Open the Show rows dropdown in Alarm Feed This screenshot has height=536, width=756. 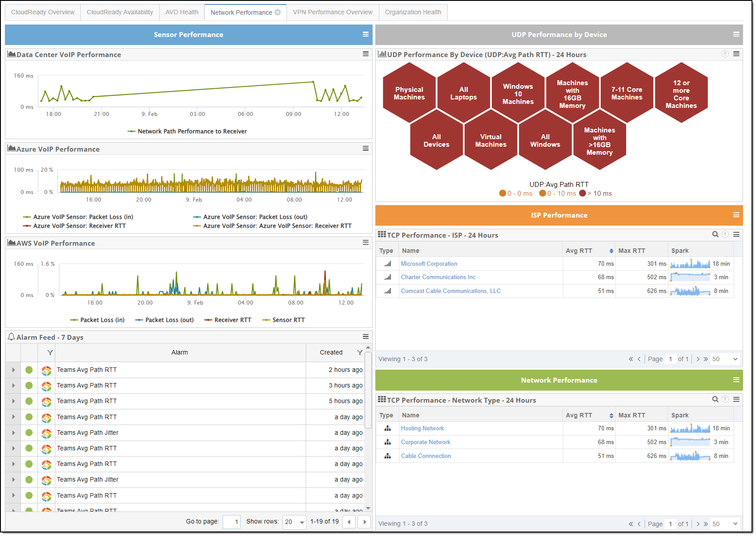[294, 521]
